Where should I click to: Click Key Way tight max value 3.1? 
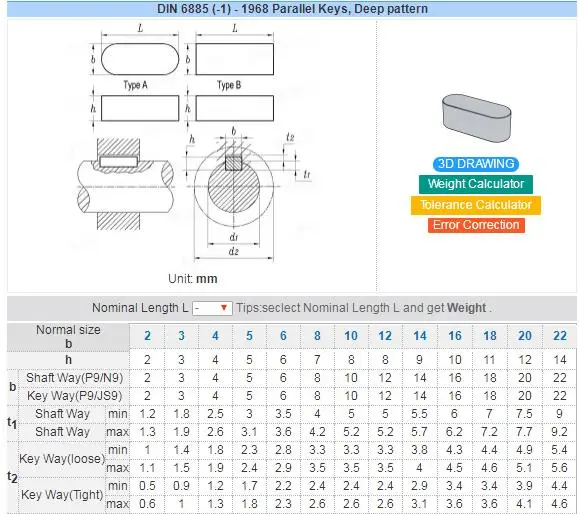pos(420,504)
